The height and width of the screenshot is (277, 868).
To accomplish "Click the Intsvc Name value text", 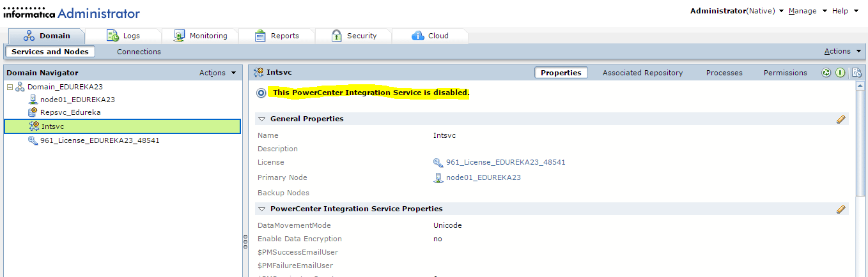I will click(444, 135).
